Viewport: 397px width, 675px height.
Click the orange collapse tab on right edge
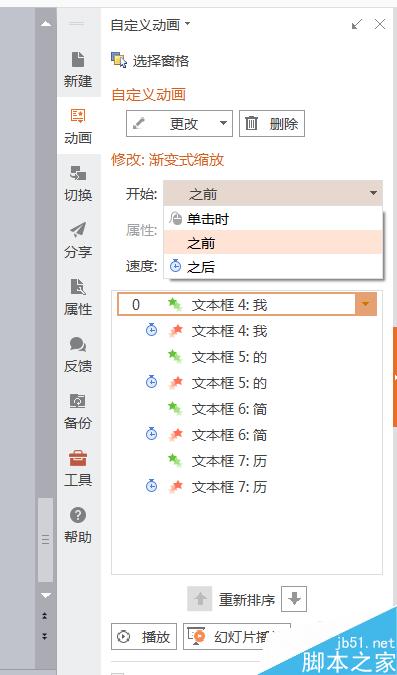pos(395,377)
